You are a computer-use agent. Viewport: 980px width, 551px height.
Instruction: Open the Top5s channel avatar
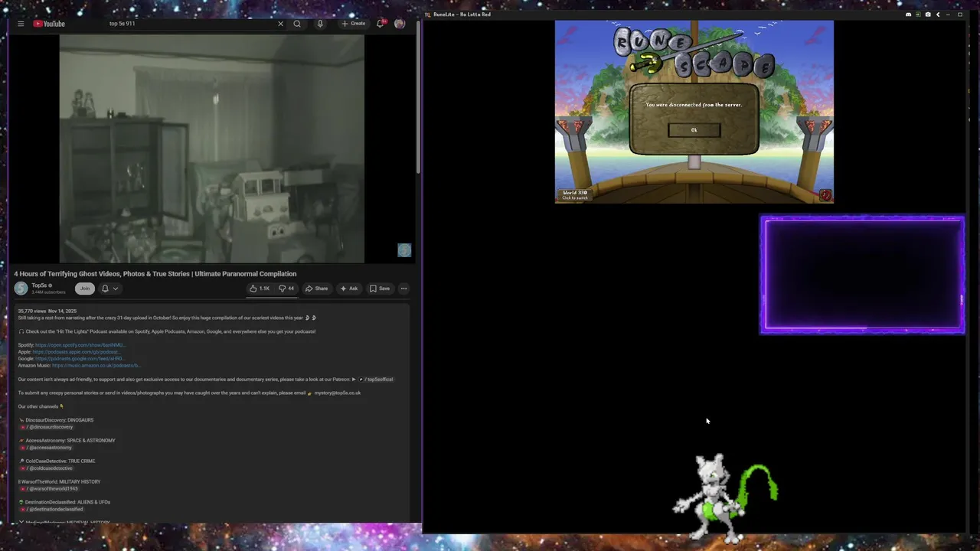[21, 289]
